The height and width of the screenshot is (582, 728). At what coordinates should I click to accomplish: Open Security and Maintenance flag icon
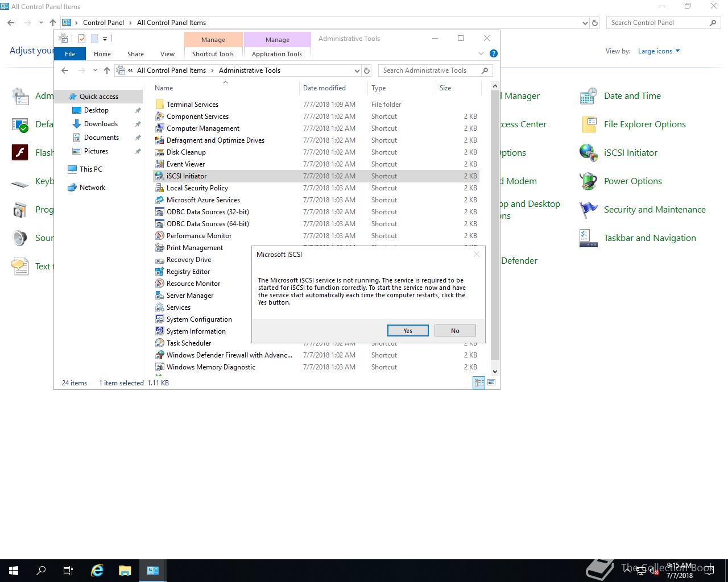(589, 209)
